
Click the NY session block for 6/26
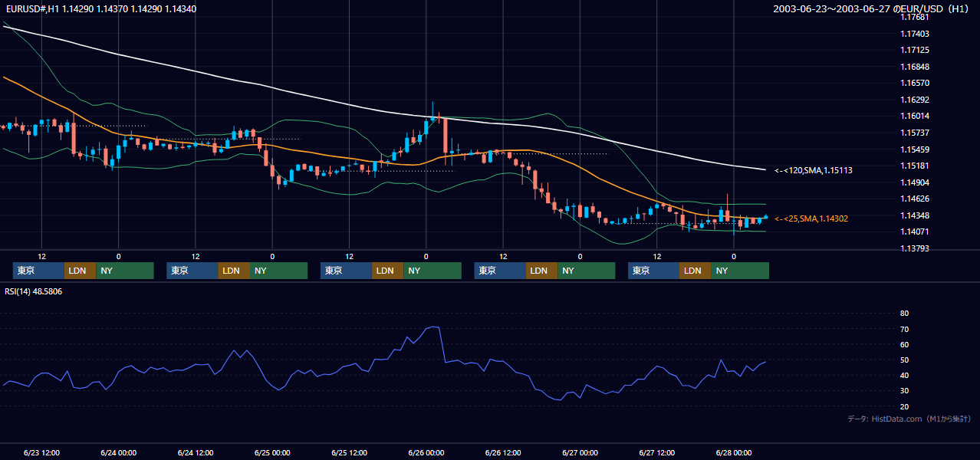pyautogui.click(x=586, y=271)
